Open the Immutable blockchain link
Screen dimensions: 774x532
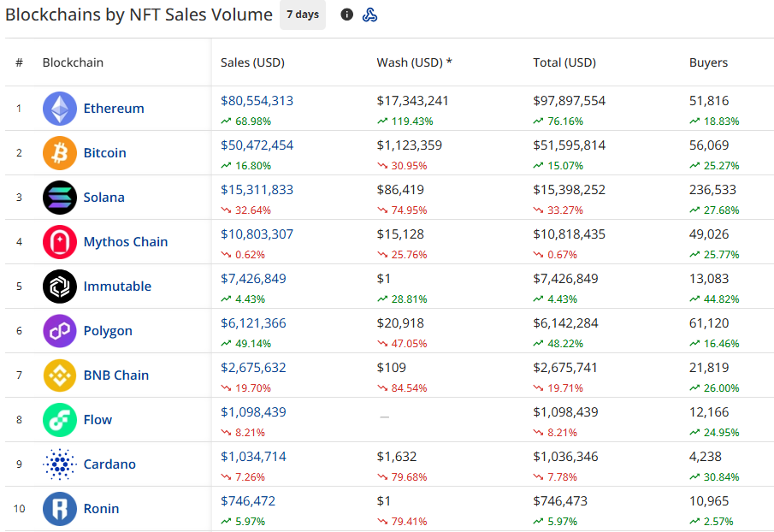117,287
